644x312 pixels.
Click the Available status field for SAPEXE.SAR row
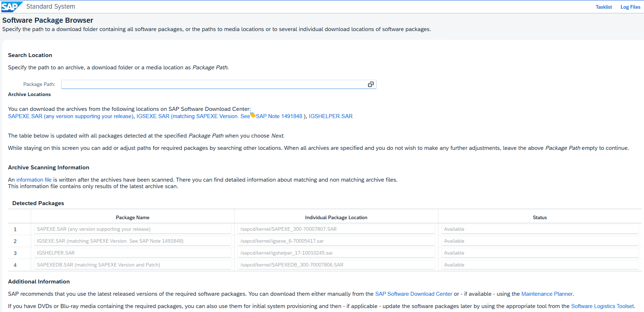point(540,229)
